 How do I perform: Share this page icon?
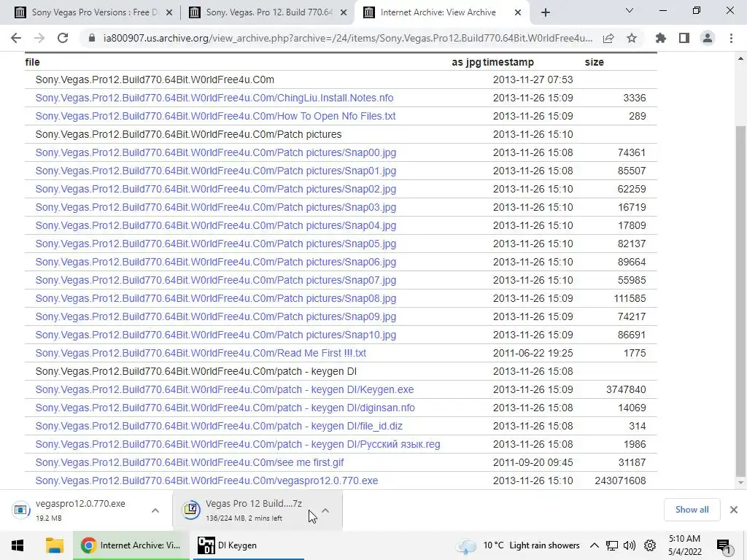point(608,38)
